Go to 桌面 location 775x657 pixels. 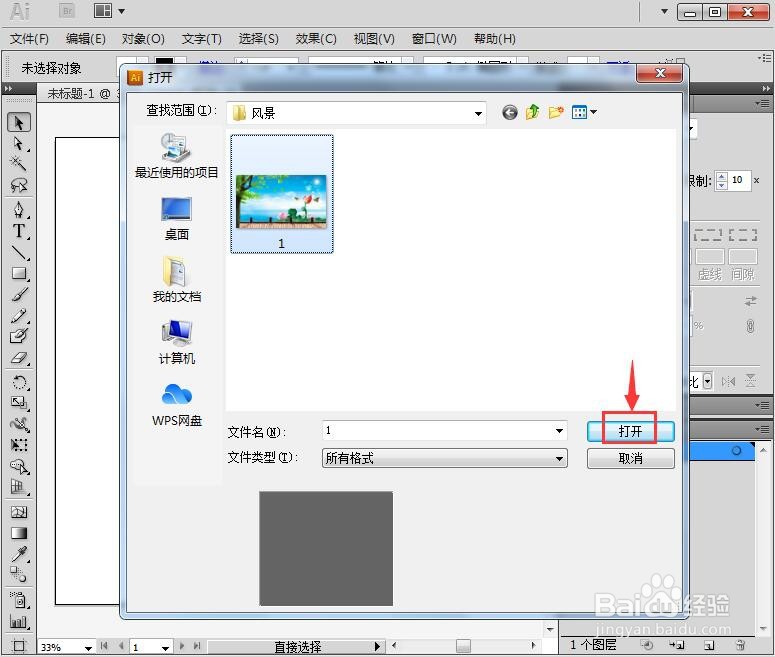point(176,218)
